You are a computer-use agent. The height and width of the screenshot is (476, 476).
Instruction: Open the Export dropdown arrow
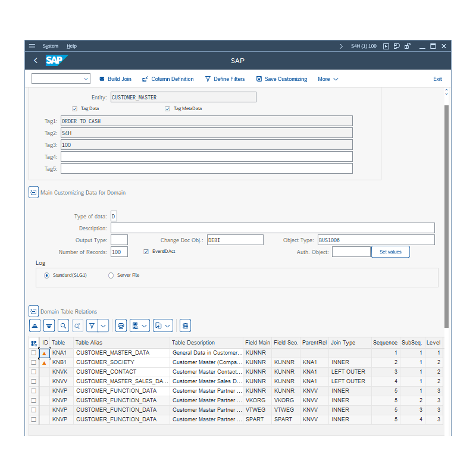[x=168, y=325]
